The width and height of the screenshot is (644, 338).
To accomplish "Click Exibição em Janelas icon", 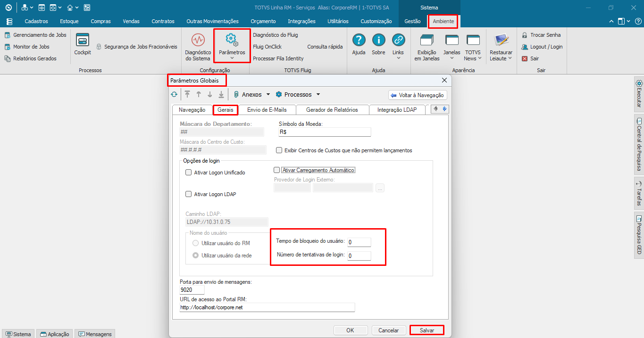I will (427, 40).
